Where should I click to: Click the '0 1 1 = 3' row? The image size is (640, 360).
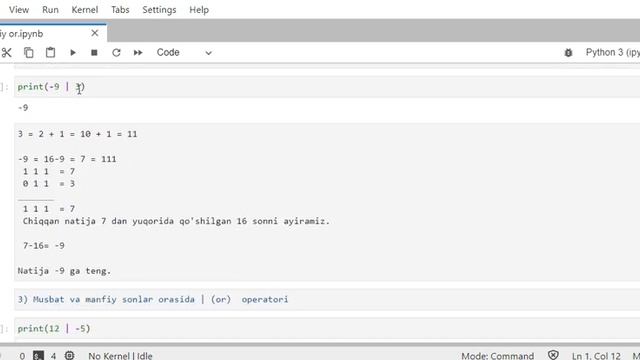coord(49,184)
